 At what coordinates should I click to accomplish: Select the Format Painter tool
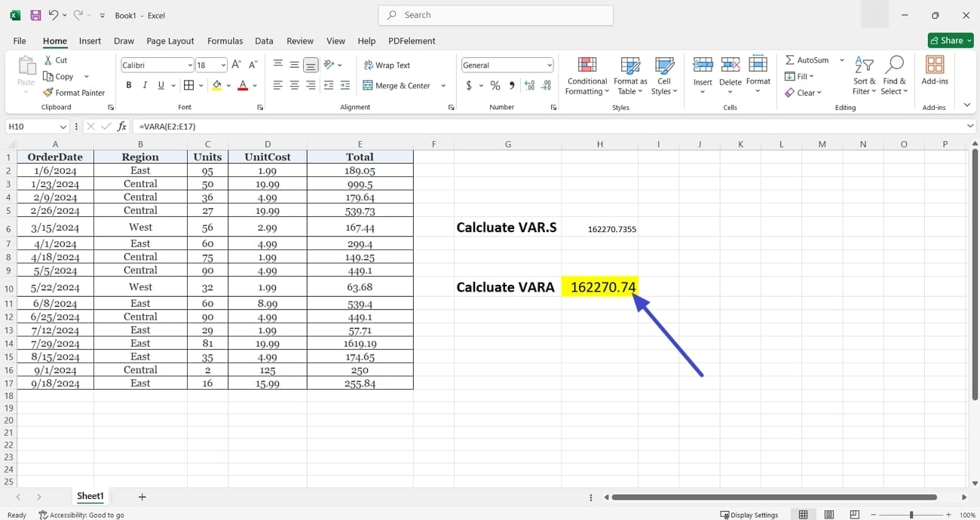point(75,92)
